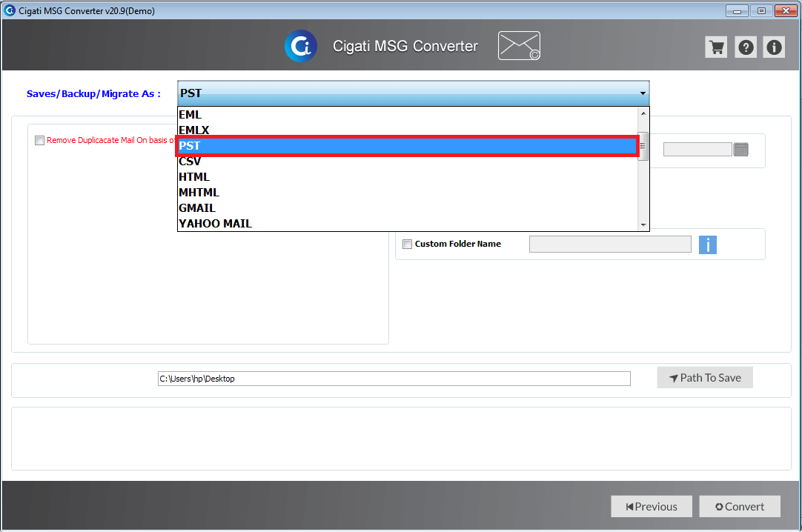This screenshot has width=802, height=532.
Task: Click the envelope icon in the header
Action: [519, 45]
